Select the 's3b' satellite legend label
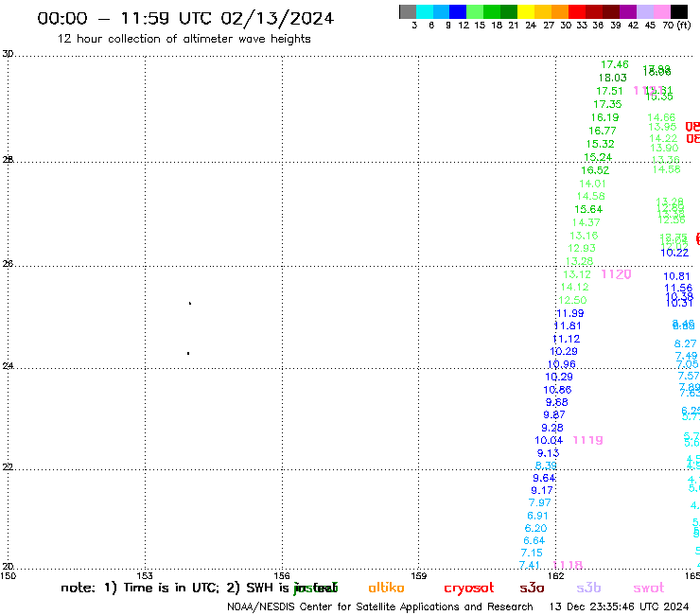Image resolution: width=700 pixels, height=615 pixels. [588, 588]
